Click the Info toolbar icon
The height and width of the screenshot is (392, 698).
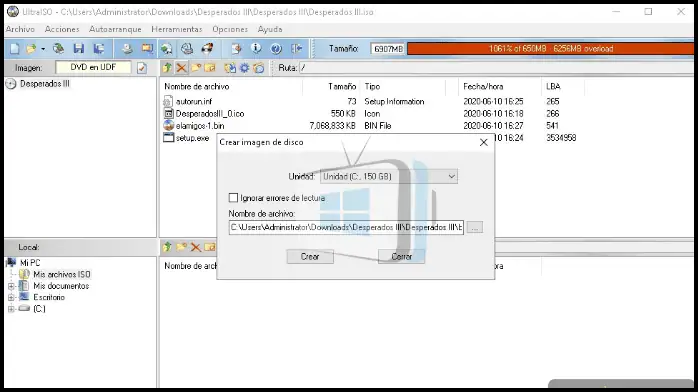click(x=256, y=48)
